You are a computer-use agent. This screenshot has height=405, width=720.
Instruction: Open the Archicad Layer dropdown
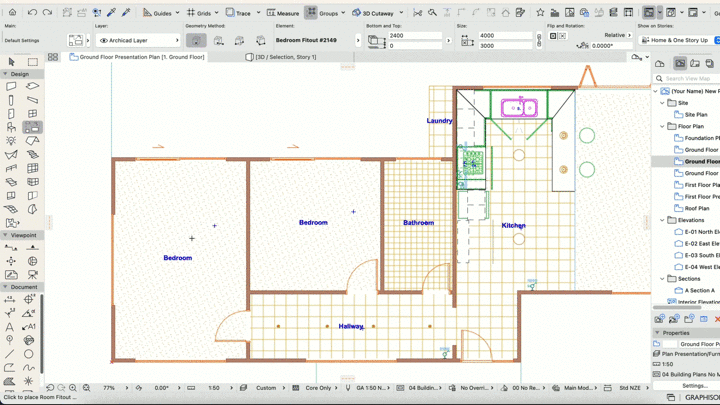[x=139, y=41]
